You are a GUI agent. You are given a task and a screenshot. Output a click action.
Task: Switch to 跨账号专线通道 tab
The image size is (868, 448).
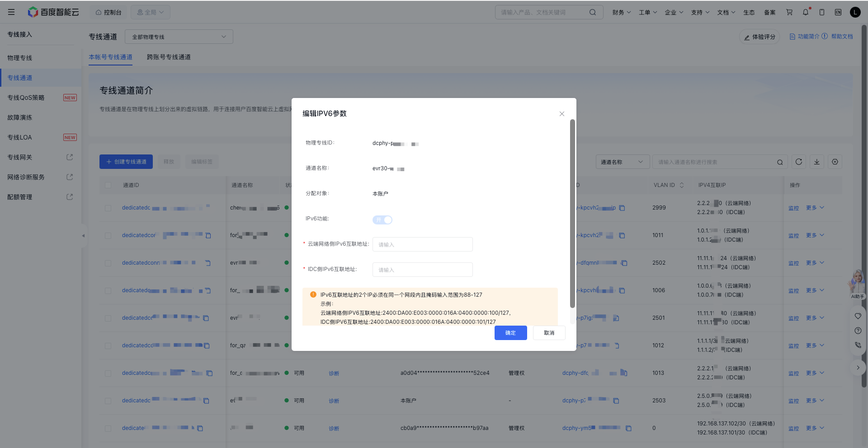tap(169, 57)
